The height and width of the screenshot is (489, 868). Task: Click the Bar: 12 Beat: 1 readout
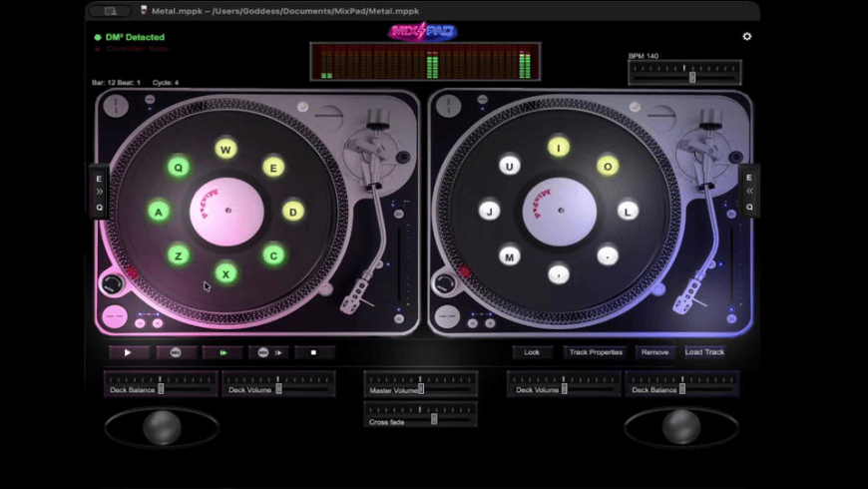click(x=117, y=83)
